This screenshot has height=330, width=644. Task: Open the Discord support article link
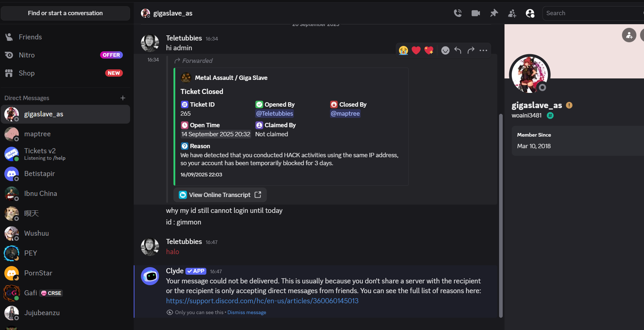[x=262, y=301]
